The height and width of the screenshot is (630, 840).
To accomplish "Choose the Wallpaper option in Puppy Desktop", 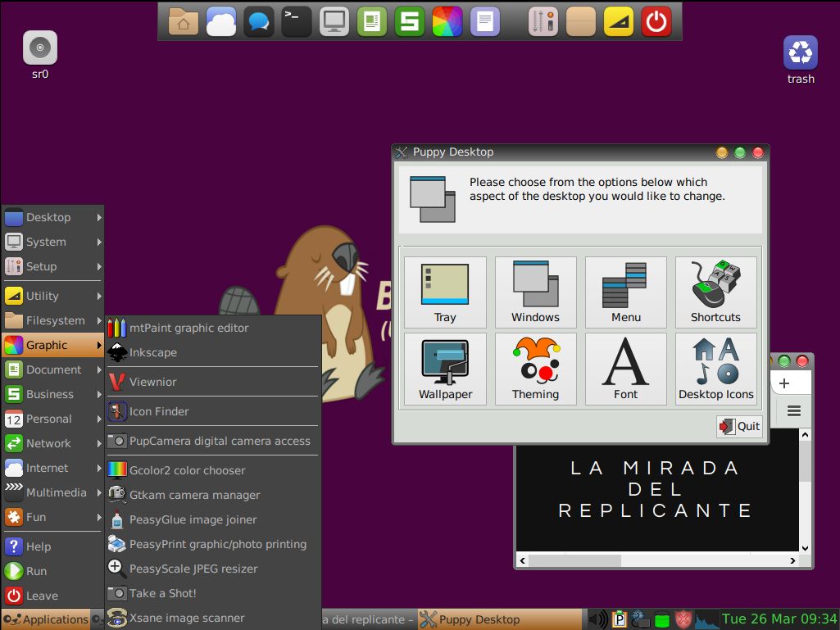I will (x=445, y=369).
